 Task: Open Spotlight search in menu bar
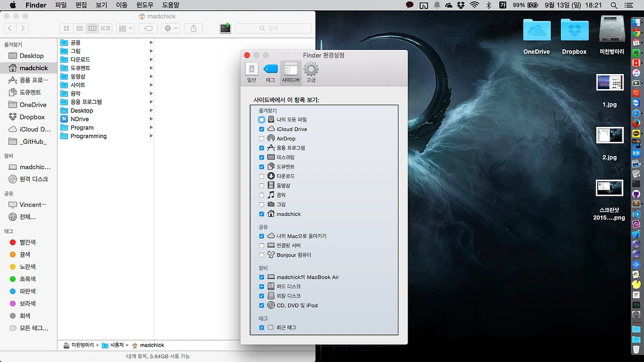click(x=614, y=5)
